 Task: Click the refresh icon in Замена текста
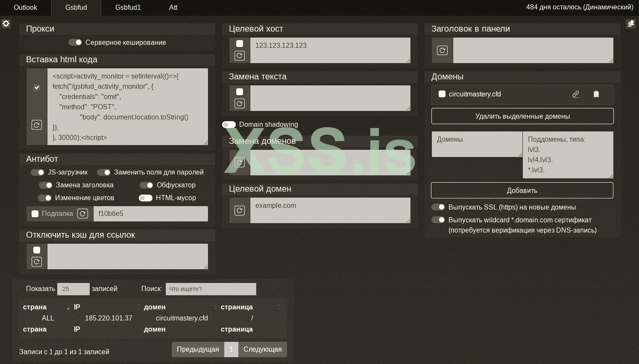pyautogui.click(x=240, y=103)
